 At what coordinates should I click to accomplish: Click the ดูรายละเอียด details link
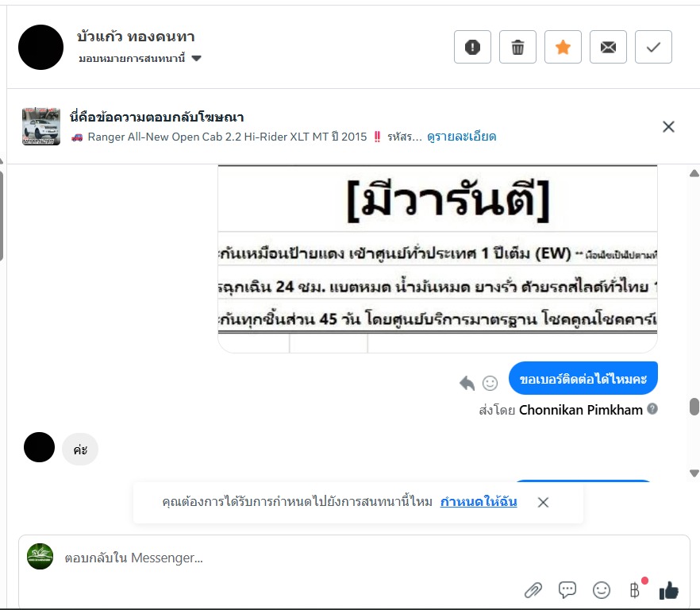[462, 137]
